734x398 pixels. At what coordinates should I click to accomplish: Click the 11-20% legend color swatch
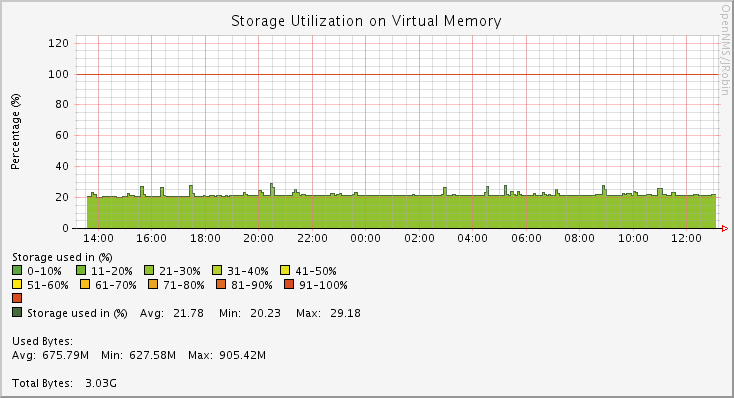(81, 271)
